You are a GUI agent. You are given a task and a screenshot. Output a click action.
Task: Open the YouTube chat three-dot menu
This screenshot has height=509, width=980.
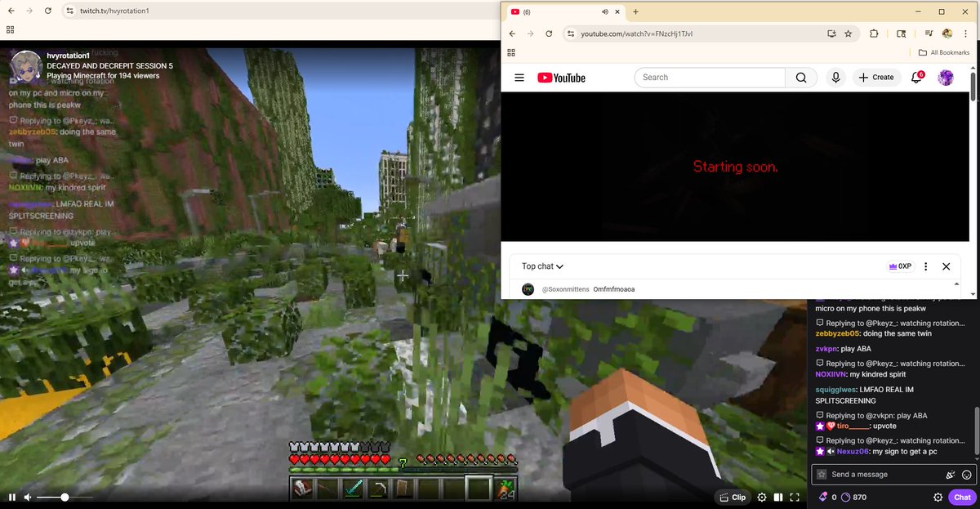[x=925, y=266]
